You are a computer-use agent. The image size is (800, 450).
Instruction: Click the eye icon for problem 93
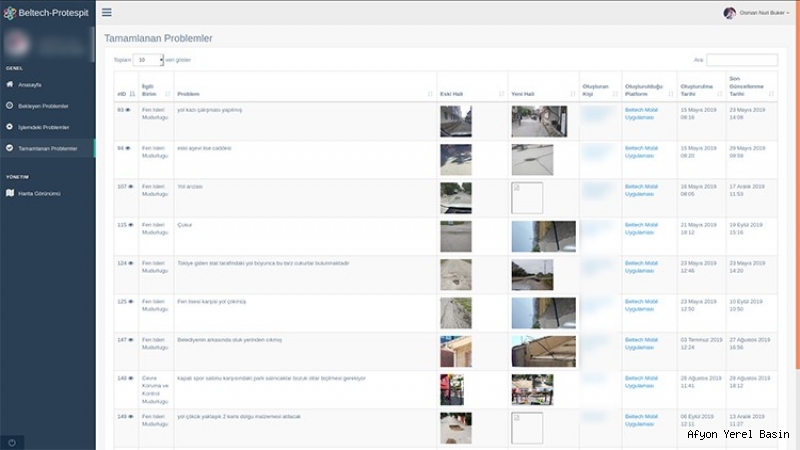coord(130,109)
